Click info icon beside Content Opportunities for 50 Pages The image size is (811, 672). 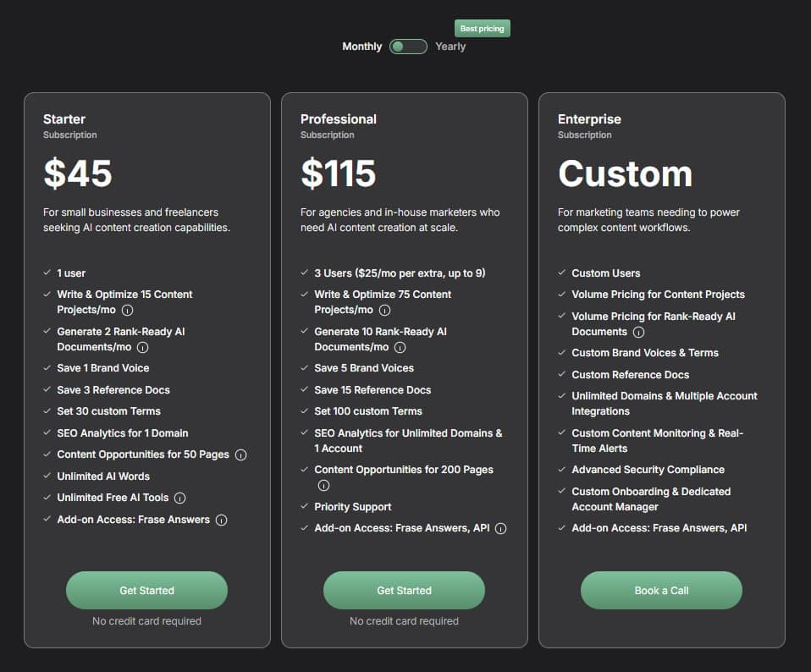pos(241,454)
